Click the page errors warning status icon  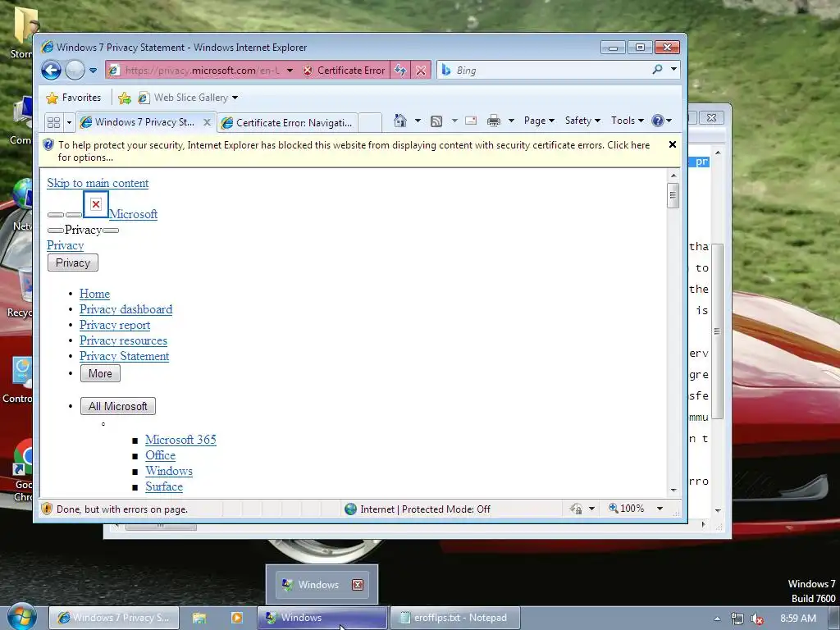[x=47, y=509]
